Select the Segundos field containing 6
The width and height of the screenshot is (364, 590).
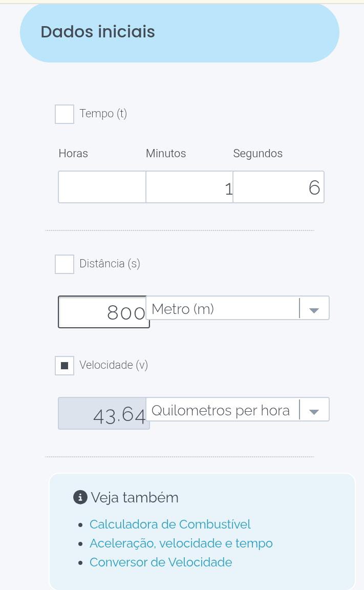[x=279, y=187]
